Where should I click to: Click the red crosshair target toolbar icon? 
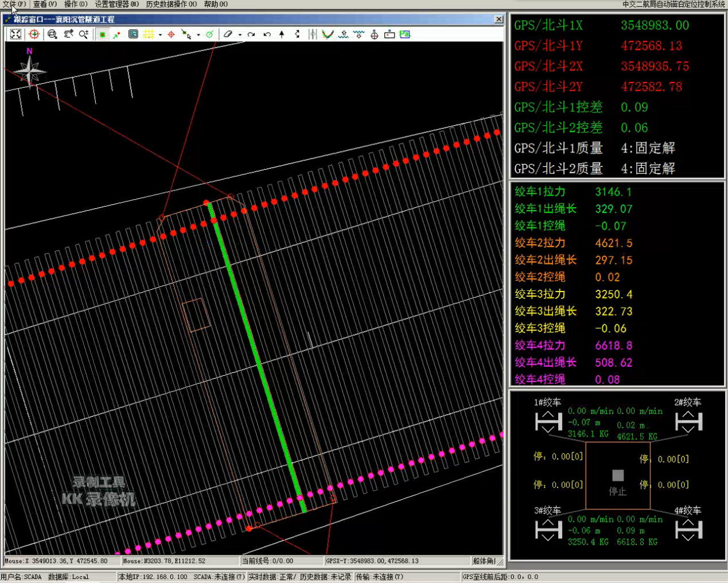click(34, 34)
